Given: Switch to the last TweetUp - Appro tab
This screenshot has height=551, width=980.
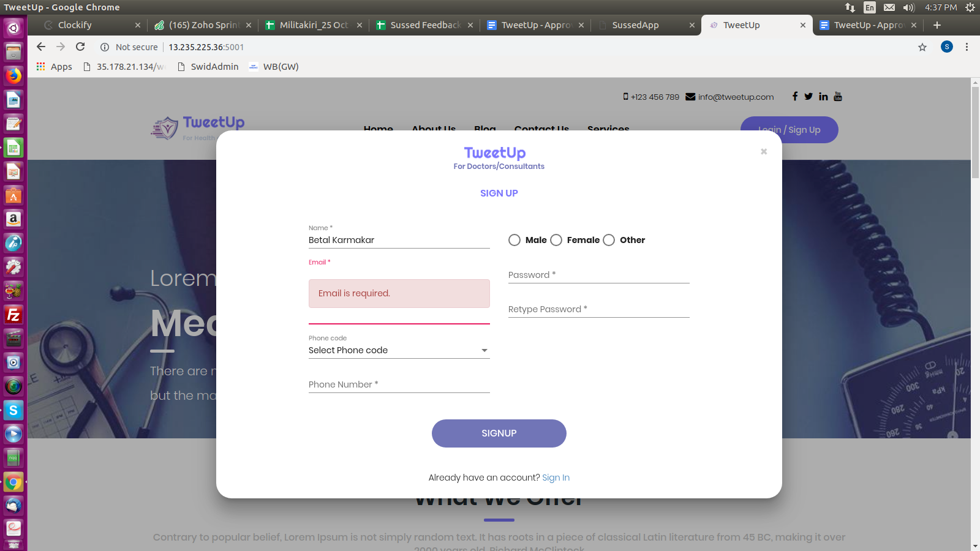Looking at the screenshot, I should 867,25.
